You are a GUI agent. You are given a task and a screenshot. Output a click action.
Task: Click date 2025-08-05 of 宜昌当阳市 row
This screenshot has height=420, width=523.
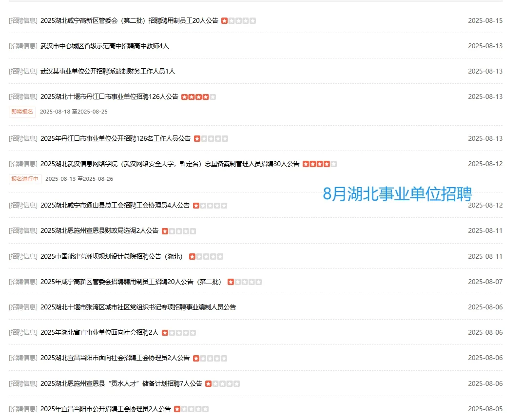[x=485, y=409]
